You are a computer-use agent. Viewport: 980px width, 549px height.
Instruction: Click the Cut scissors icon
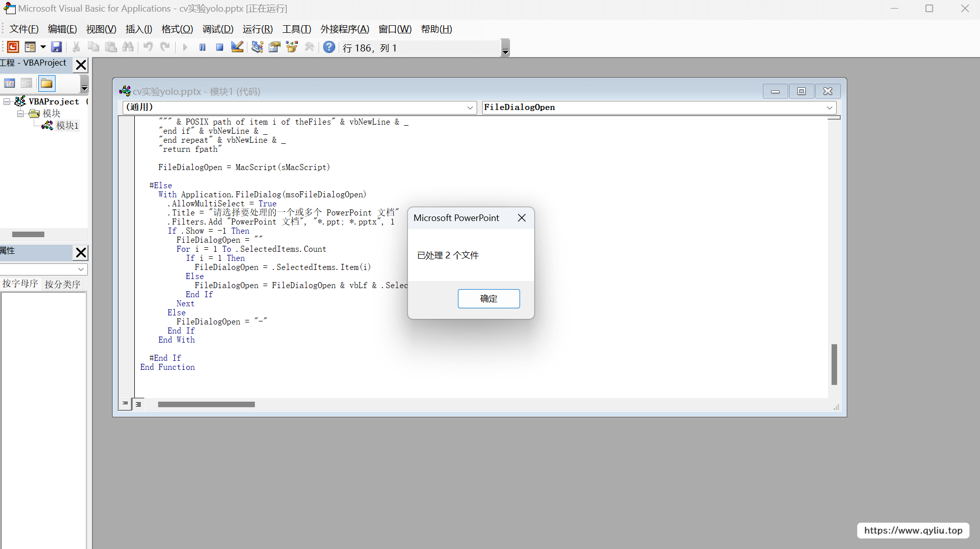[76, 47]
